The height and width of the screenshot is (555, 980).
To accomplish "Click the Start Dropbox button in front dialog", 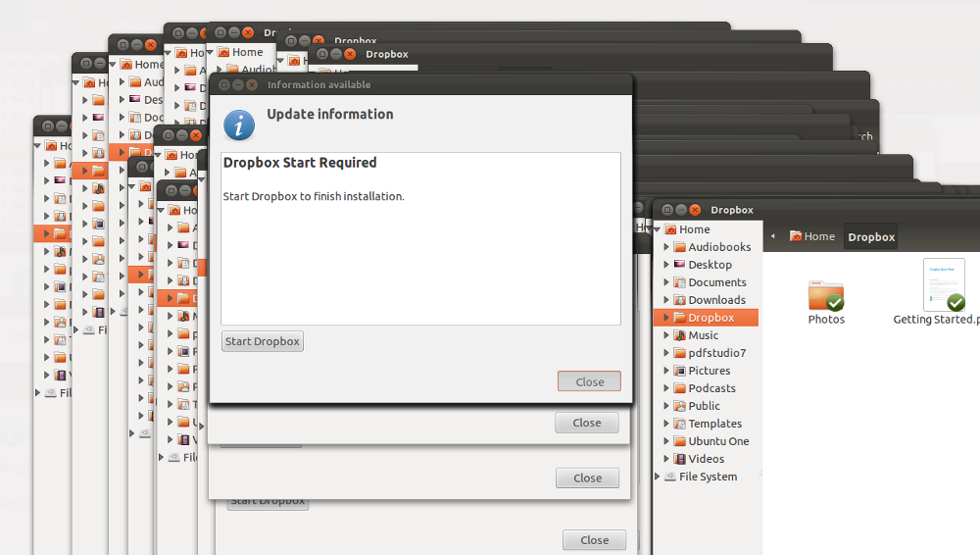I will coord(263,341).
